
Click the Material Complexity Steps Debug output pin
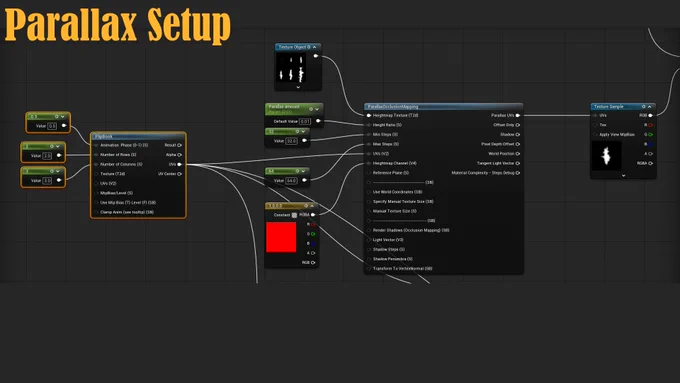coord(518,173)
